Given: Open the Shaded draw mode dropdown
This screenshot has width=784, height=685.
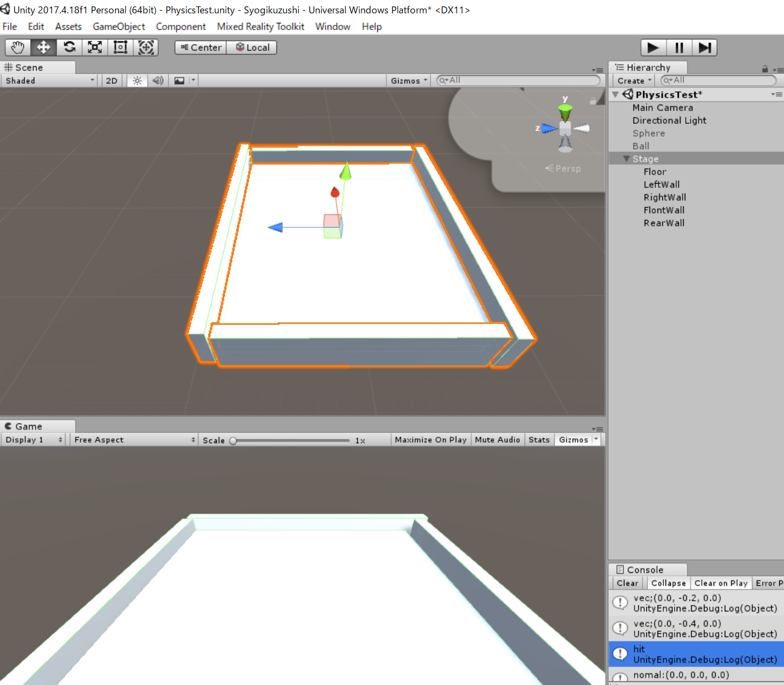Looking at the screenshot, I should [x=48, y=80].
